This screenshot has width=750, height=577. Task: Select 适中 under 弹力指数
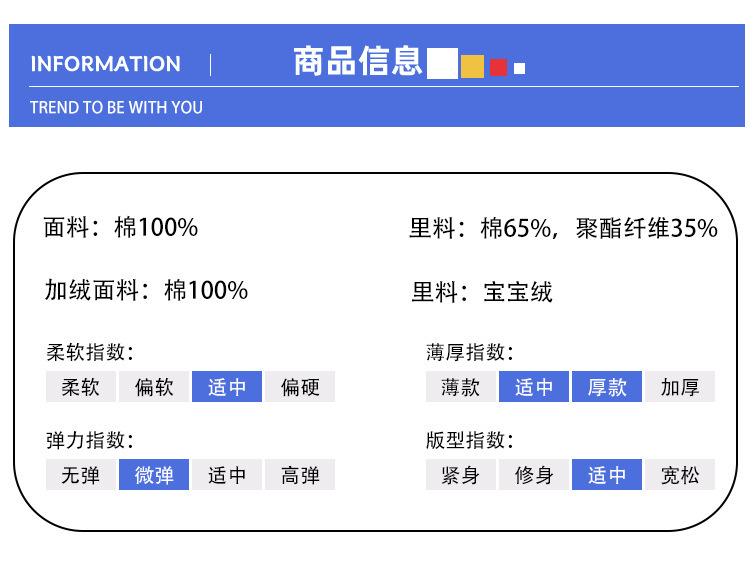[227, 475]
